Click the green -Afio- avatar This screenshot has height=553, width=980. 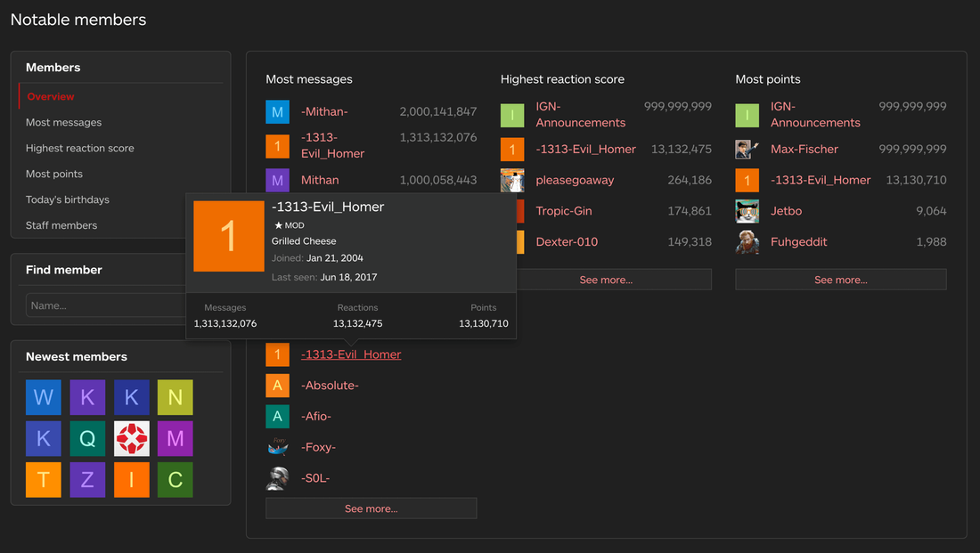coord(277,416)
